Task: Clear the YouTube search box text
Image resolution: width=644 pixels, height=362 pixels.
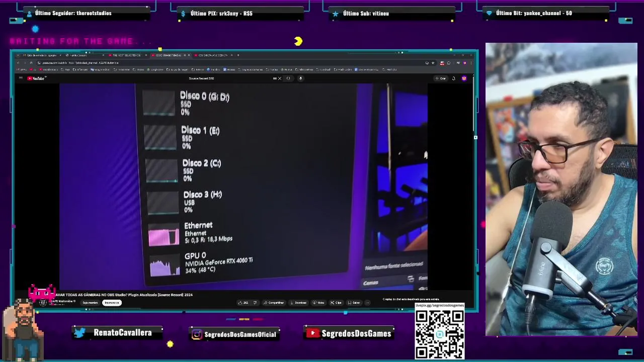Action: click(280, 78)
